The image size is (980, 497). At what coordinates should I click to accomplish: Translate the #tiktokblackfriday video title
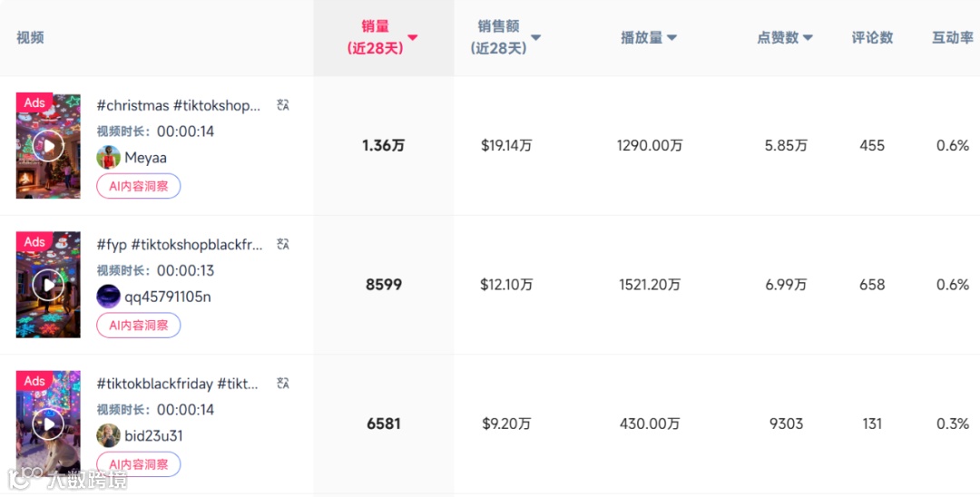pyautogui.click(x=283, y=384)
